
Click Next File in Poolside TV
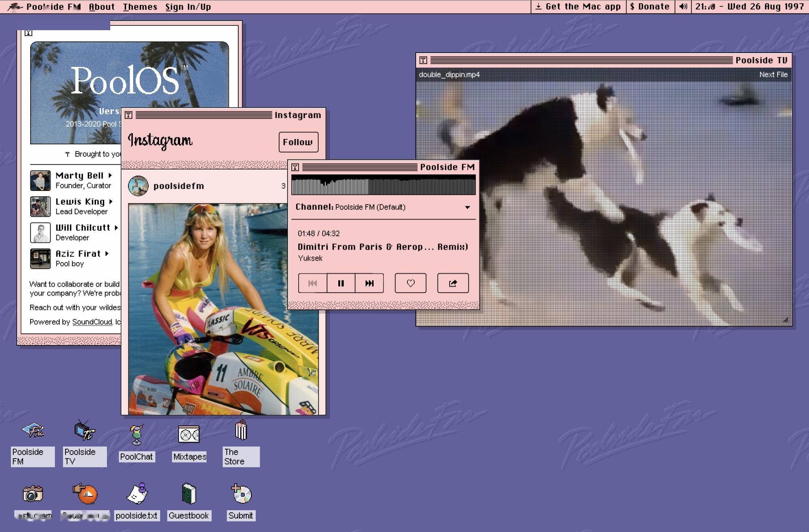coord(773,75)
